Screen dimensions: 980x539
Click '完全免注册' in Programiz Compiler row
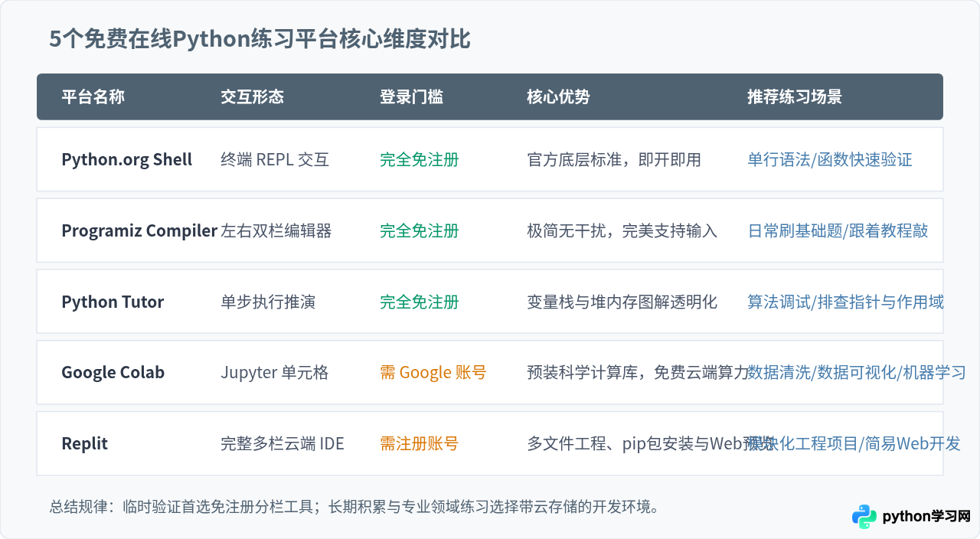[420, 231]
